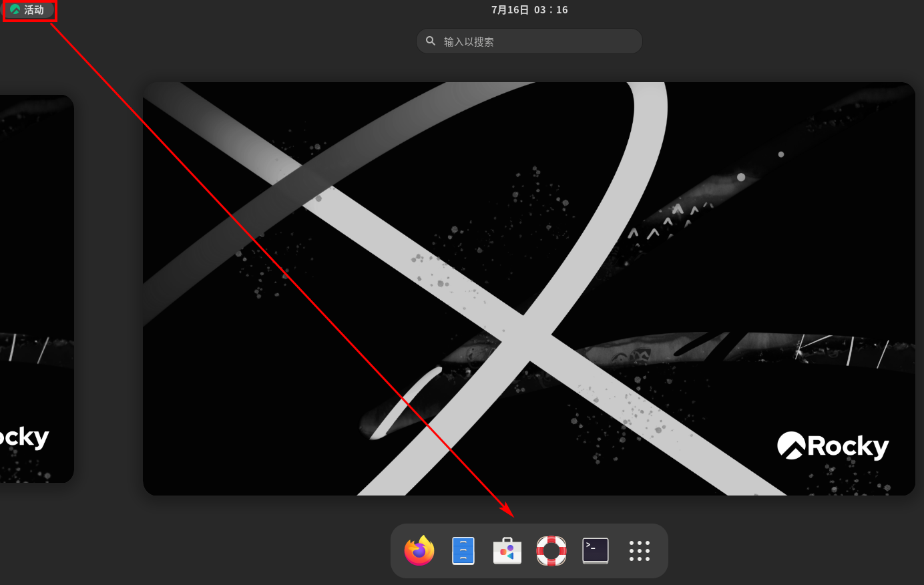Click the green Rocky logo in top bar

[15, 10]
